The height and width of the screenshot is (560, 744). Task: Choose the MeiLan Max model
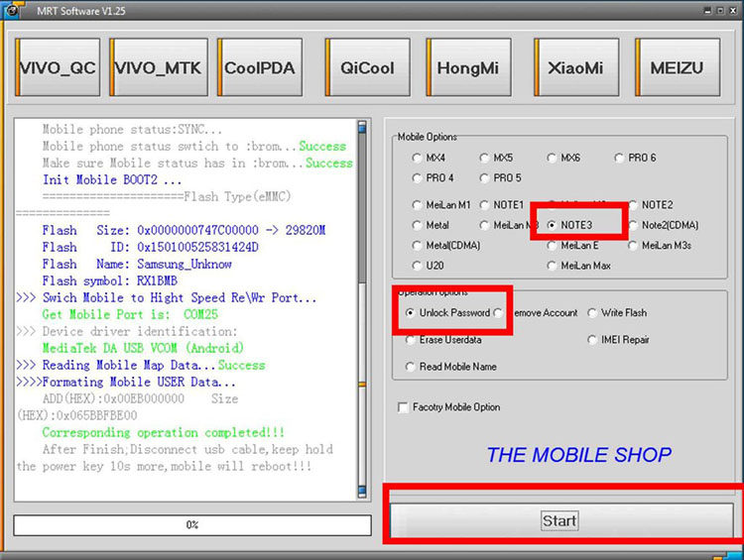tap(579, 265)
